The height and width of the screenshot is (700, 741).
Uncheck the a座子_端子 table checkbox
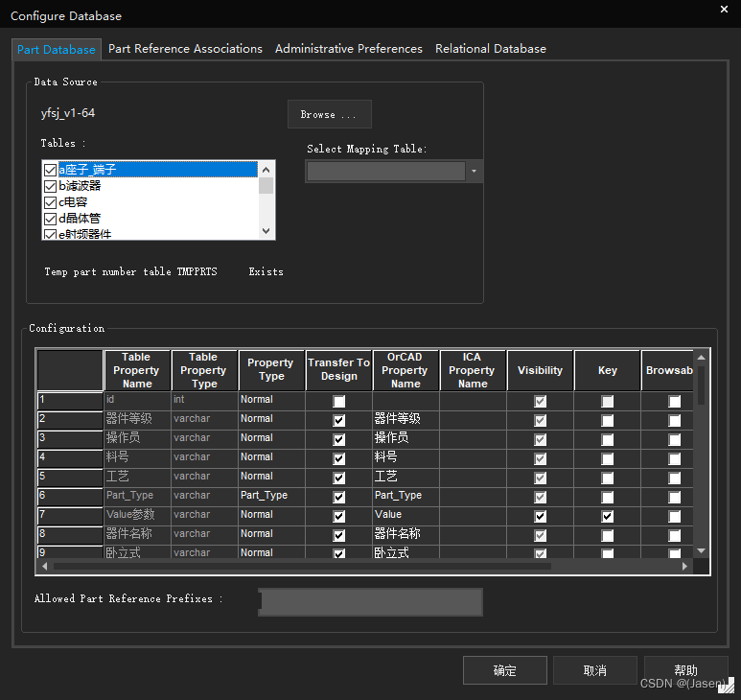(x=51, y=170)
